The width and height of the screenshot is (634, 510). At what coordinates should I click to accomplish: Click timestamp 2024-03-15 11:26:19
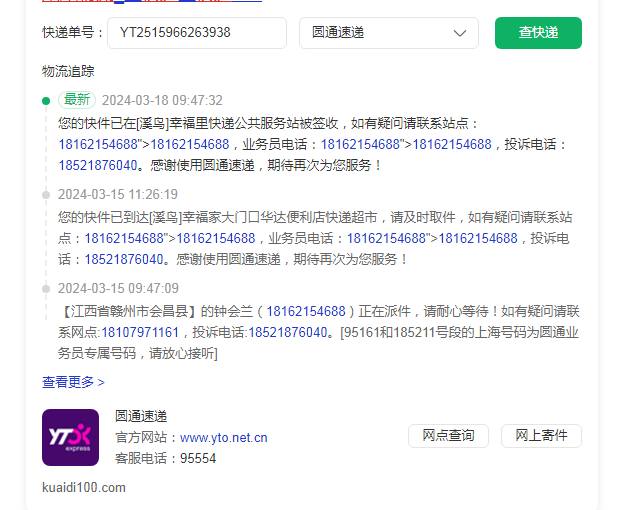(x=118, y=194)
